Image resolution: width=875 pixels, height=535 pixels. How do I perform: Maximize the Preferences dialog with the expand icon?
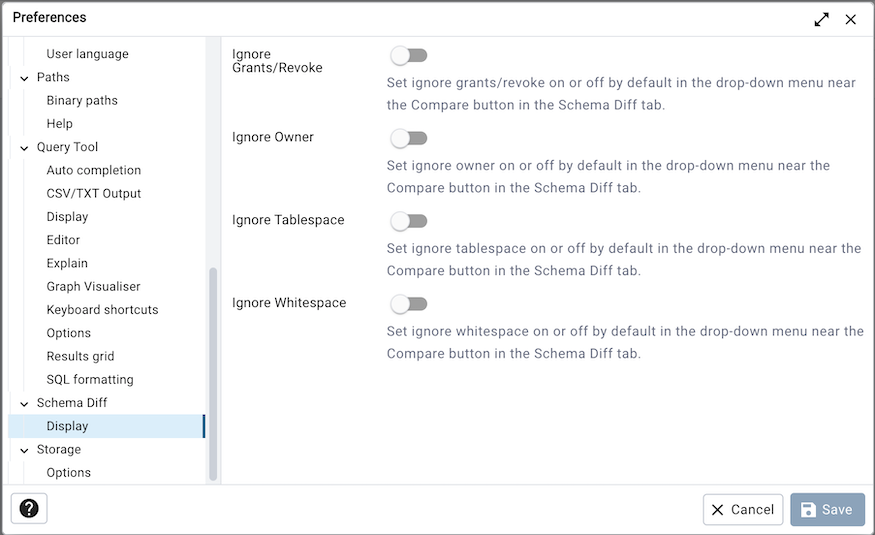point(821,19)
